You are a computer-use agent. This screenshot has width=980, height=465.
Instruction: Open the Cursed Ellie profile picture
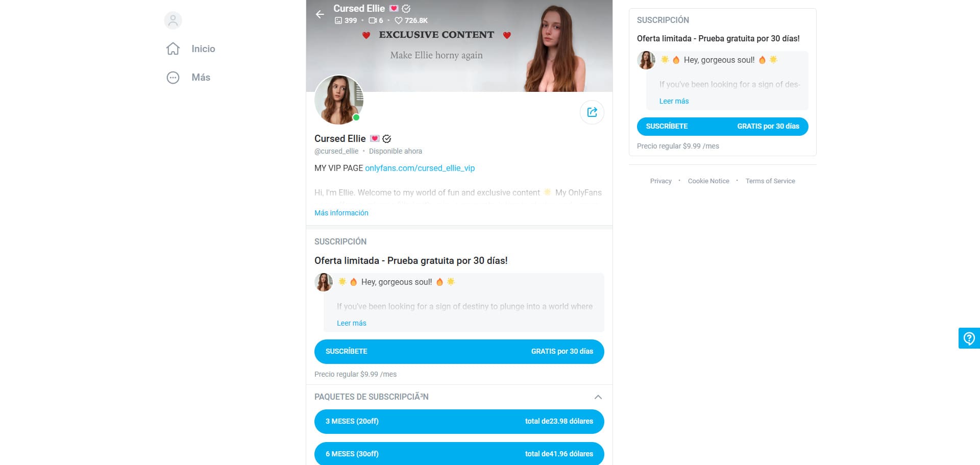[339, 100]
